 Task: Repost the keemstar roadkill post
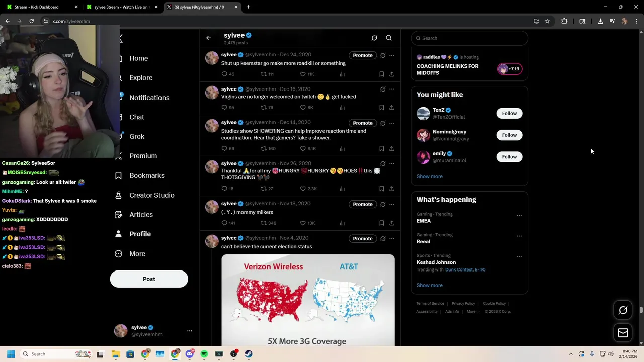point(263,74)
